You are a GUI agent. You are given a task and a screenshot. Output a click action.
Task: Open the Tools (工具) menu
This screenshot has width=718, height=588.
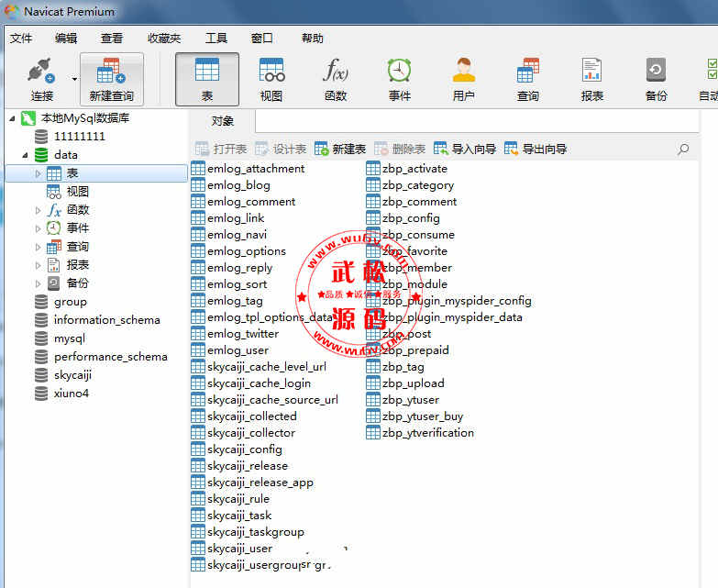tap(216, 38)
